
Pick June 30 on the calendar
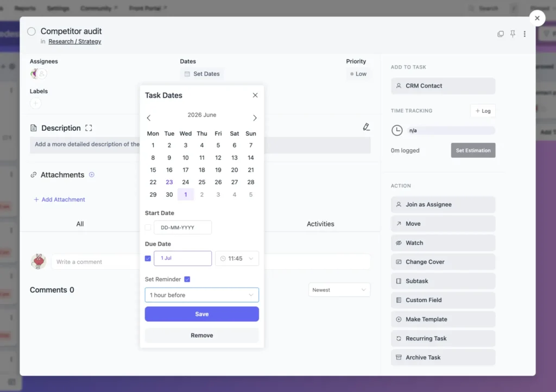click(x=169, y=194)
